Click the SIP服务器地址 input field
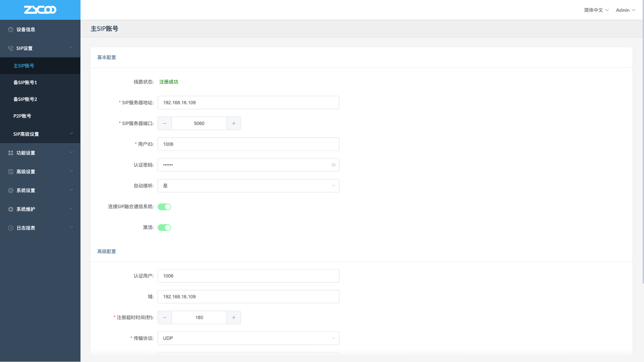The width and height of the screenshot is (644, 362). pyautogui.click(x=248, y=103)
